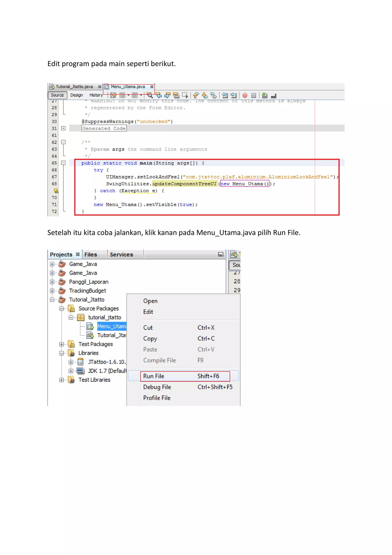Image resolution: width=392 pixels, height=555 pixels.
Task: Open the Services tab
Action: 121,255
